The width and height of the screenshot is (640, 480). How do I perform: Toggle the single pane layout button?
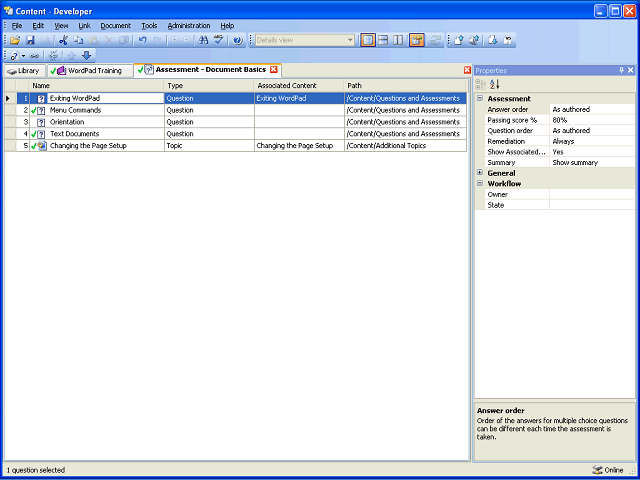point(368,40)
